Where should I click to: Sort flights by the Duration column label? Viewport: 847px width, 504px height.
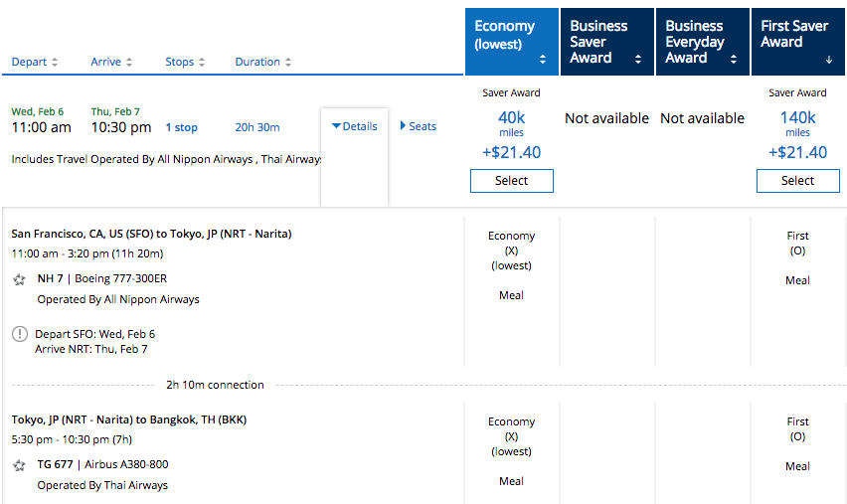coord(257,63)
